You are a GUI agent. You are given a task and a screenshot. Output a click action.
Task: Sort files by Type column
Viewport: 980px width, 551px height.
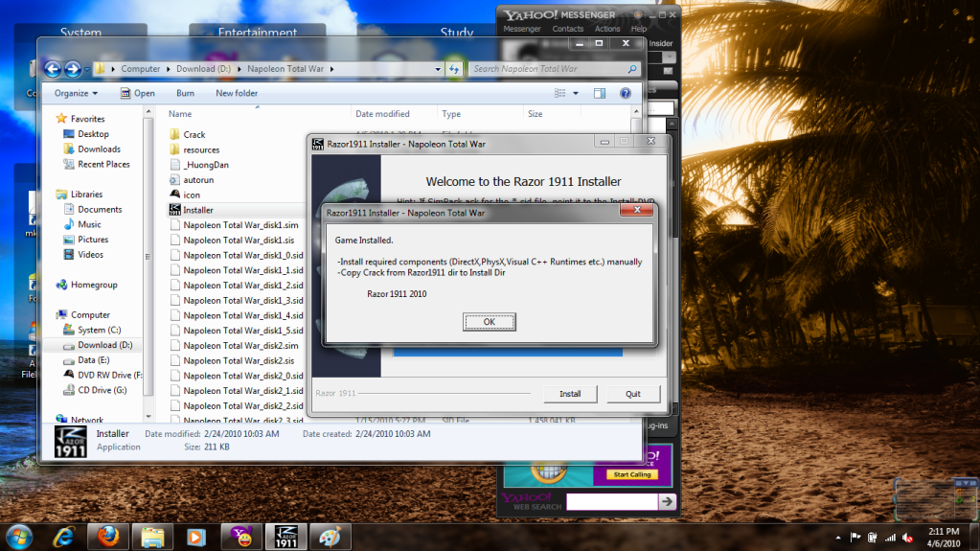451,114
